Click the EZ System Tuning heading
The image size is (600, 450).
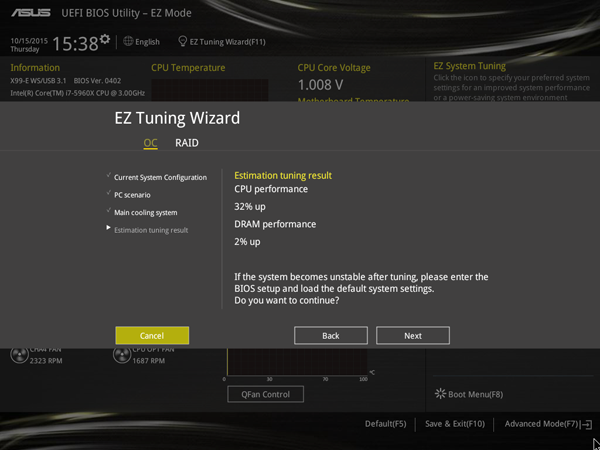pyautogui.click(x=470, y=66)
